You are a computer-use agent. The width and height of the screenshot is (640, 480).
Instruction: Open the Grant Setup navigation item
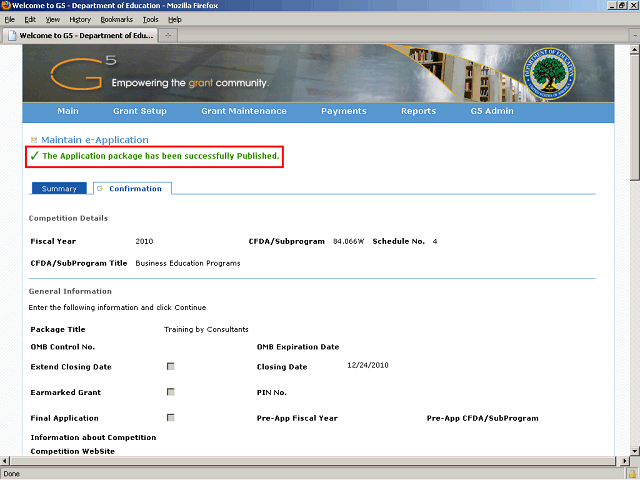(x=140, y=111)
